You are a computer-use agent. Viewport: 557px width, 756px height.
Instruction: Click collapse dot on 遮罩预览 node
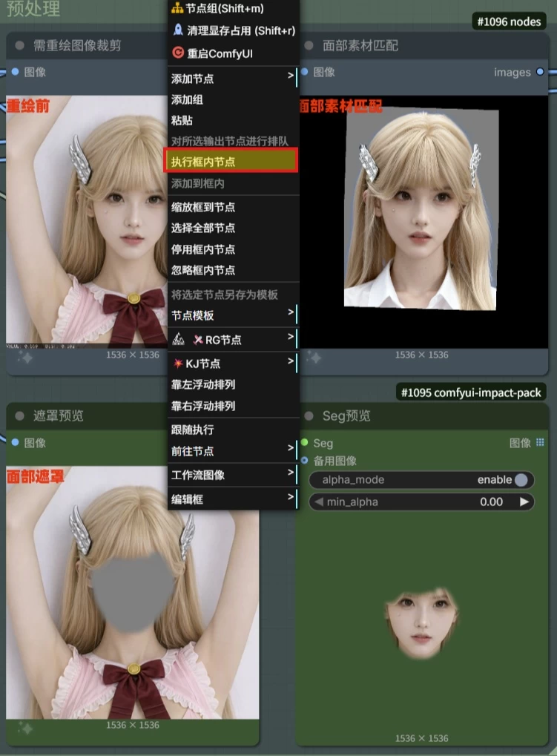coord(20,415)
